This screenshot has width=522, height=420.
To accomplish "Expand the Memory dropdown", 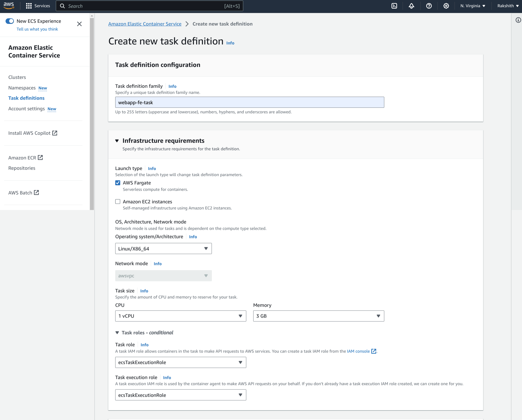I will coord(318,316).
